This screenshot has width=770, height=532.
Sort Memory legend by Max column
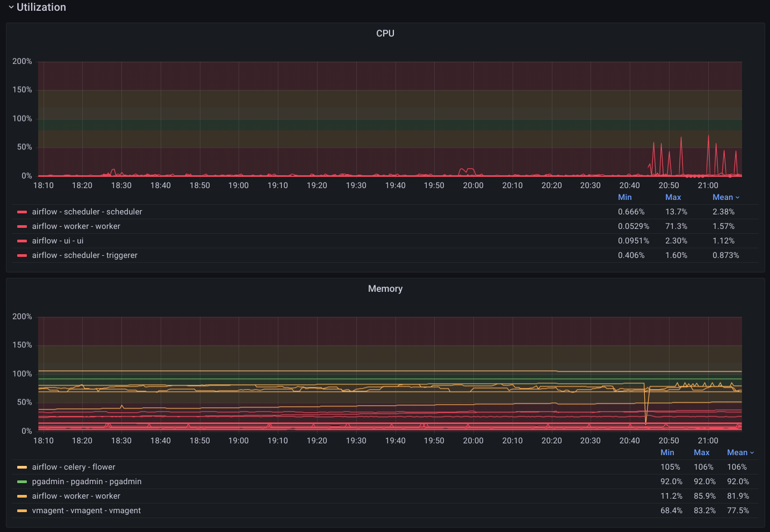point(701,452)
